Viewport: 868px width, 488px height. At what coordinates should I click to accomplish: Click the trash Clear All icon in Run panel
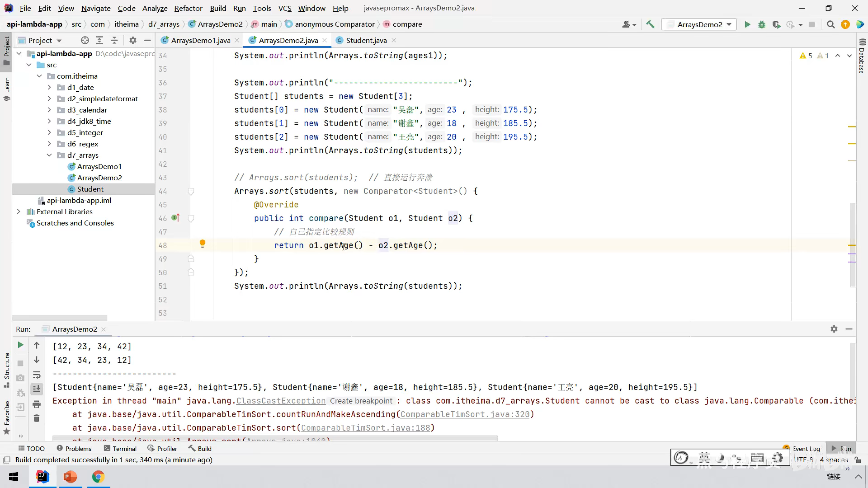[x=37, y=418]
